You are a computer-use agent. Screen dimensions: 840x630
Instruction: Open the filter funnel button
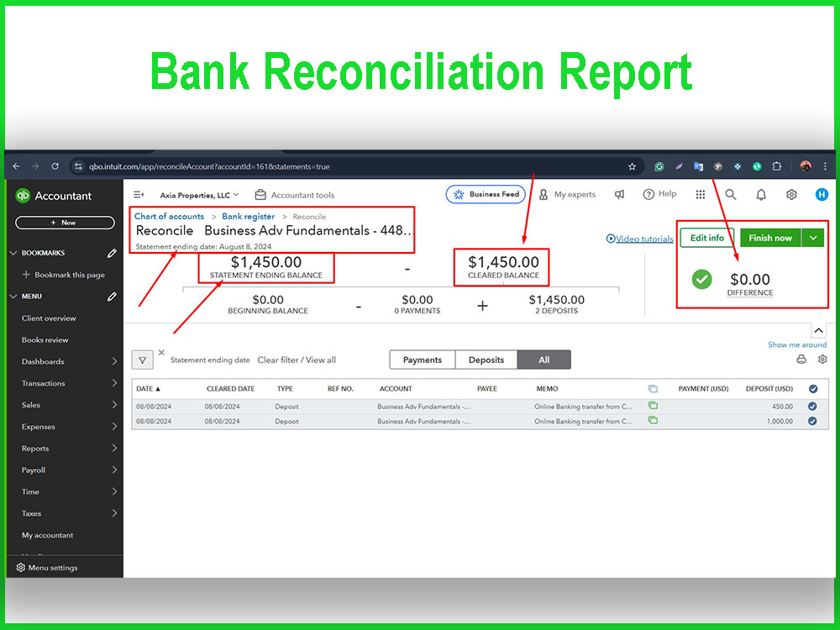click(x=143, y=360)
